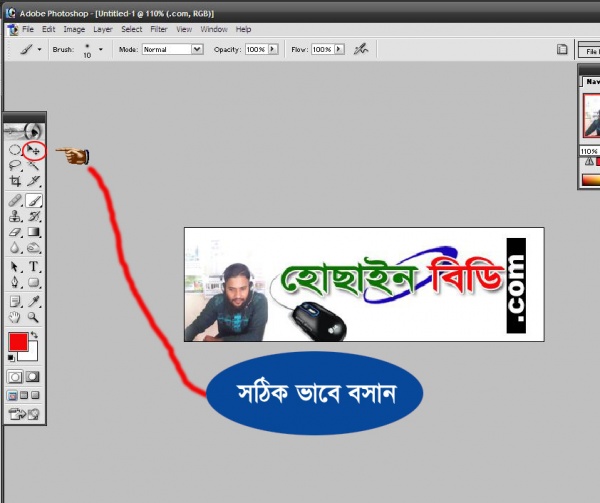Select the Crop tool

tap(15, 181)
